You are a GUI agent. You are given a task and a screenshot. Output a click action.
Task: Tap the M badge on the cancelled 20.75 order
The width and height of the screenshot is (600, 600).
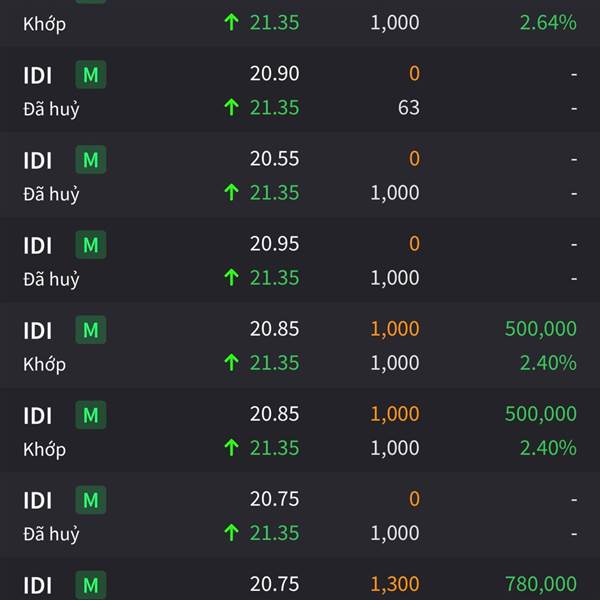91,500
